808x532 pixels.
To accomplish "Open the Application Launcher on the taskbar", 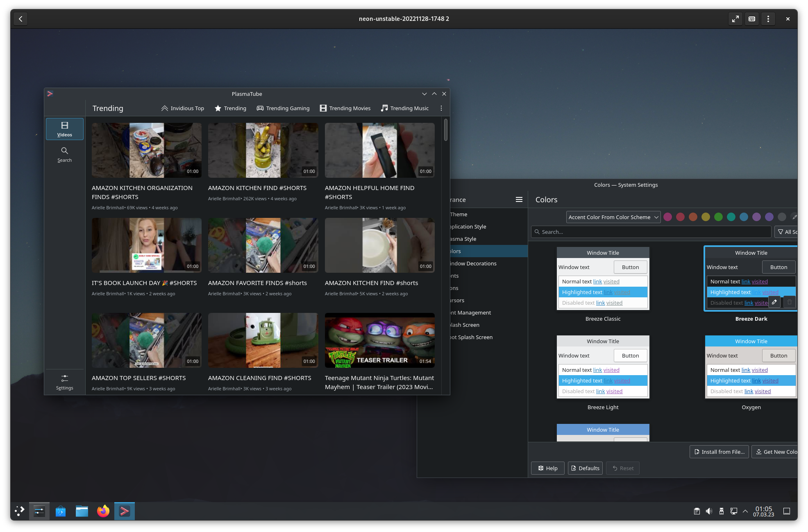I will (x=19, y=511).
